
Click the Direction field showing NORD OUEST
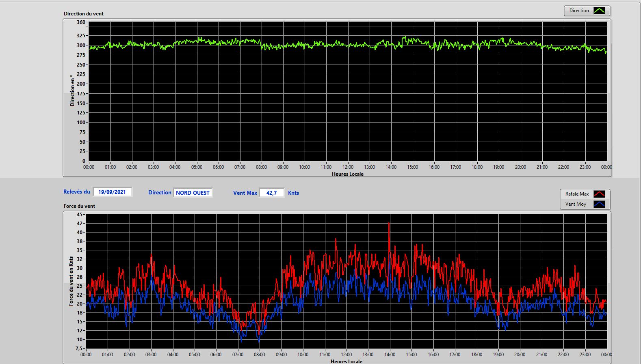pos(193,193)
